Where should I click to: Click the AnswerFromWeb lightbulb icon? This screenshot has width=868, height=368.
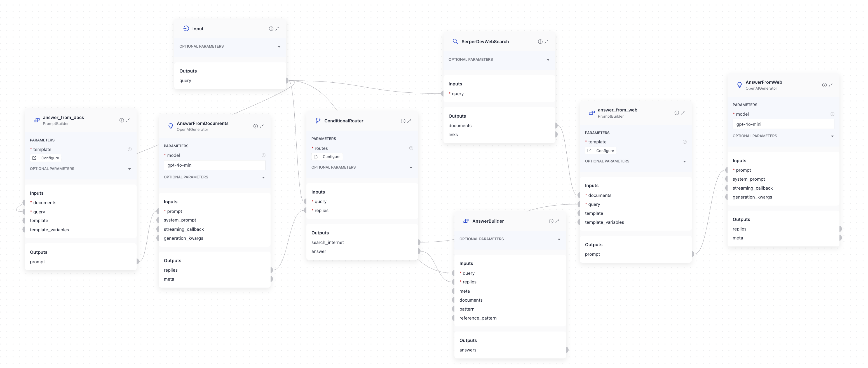739,85
